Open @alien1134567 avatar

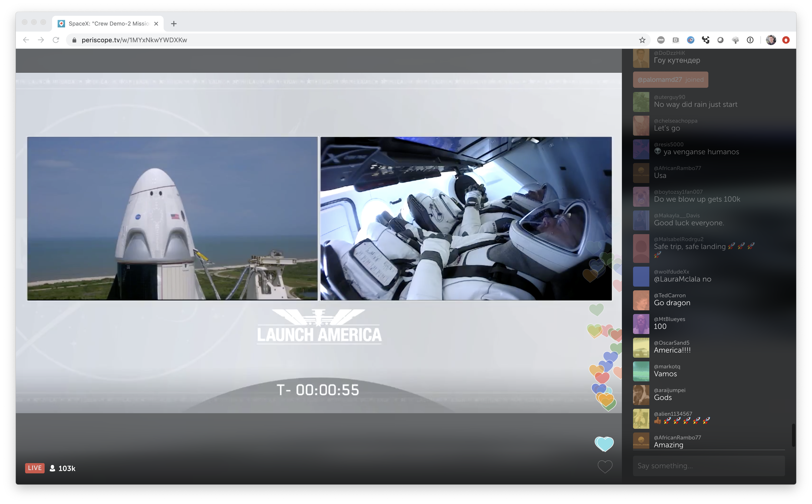641,418
